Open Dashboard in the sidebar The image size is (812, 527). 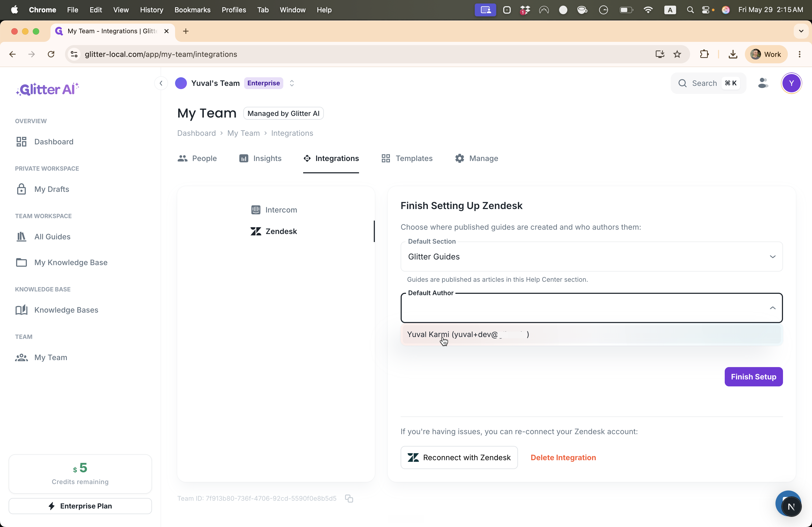click(44, 142)
